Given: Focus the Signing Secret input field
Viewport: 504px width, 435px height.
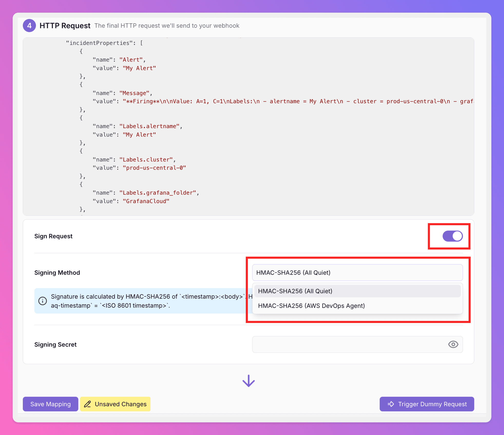Looking at the screenshot, I should pos(349,344).
